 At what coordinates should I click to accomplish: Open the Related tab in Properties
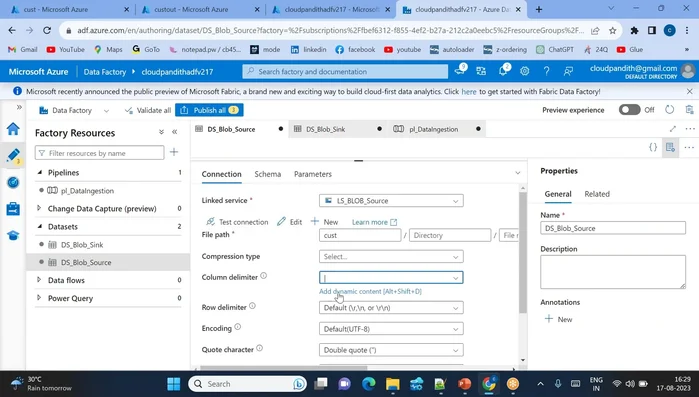point(597,194)
